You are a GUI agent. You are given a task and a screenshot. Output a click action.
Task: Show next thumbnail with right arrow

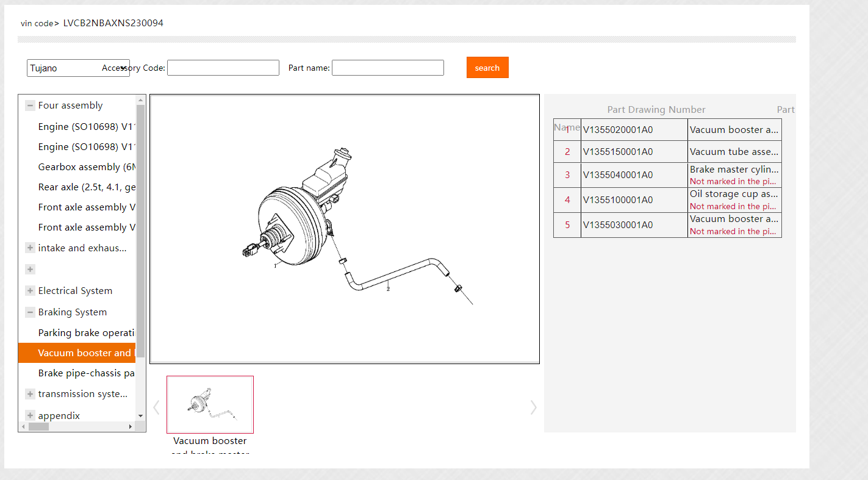534,407
